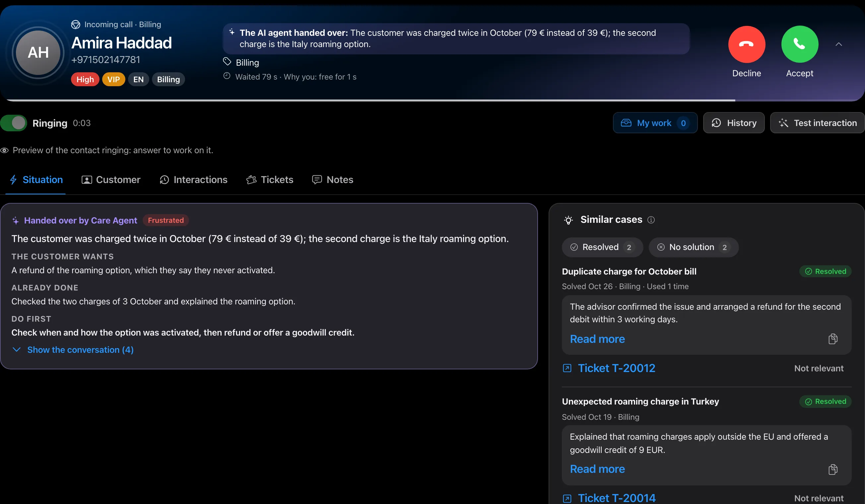Click the Ticket T-20012 external link icon
This screenshot has width=865, height=504.
click(567, 368)
